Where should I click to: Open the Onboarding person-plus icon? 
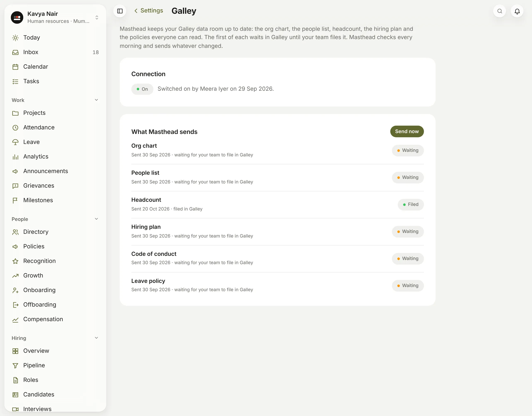[15, 290]
